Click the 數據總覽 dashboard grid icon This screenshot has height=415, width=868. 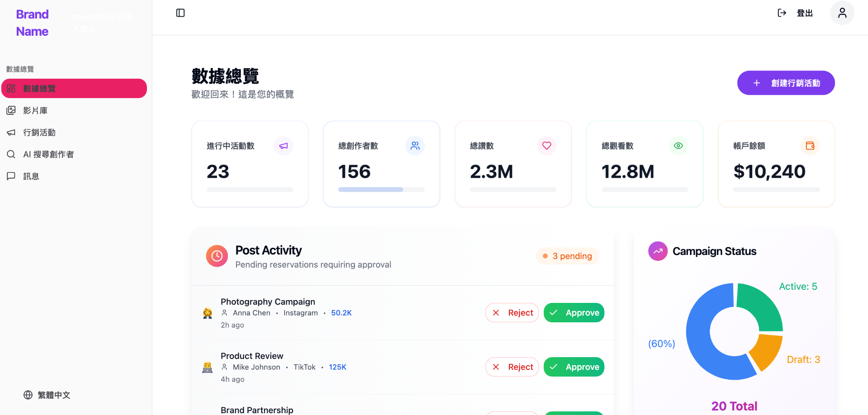(x=11, y=89)
